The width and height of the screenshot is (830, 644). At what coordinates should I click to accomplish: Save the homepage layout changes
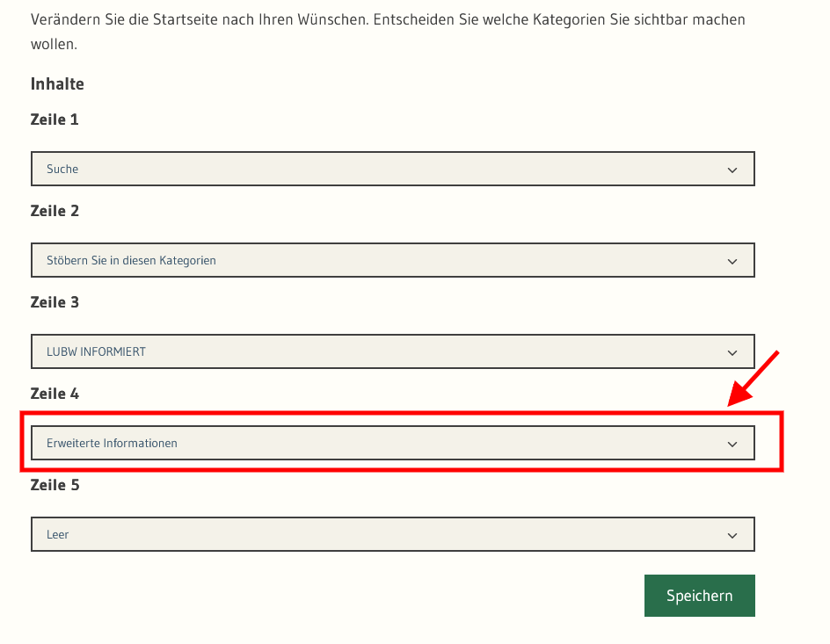click(x=699, y=595)
